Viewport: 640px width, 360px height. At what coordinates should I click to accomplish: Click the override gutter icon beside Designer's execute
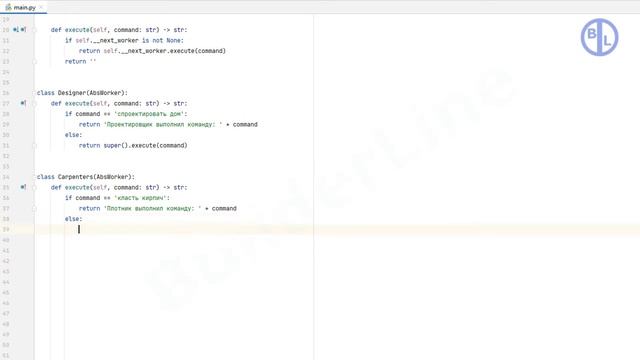click(x=23, y=103)
